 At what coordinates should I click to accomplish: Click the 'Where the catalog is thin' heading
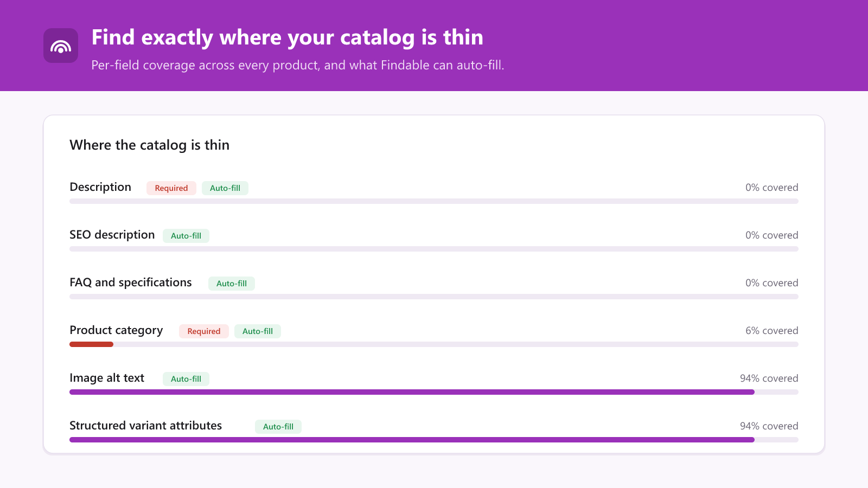point(150,145)
